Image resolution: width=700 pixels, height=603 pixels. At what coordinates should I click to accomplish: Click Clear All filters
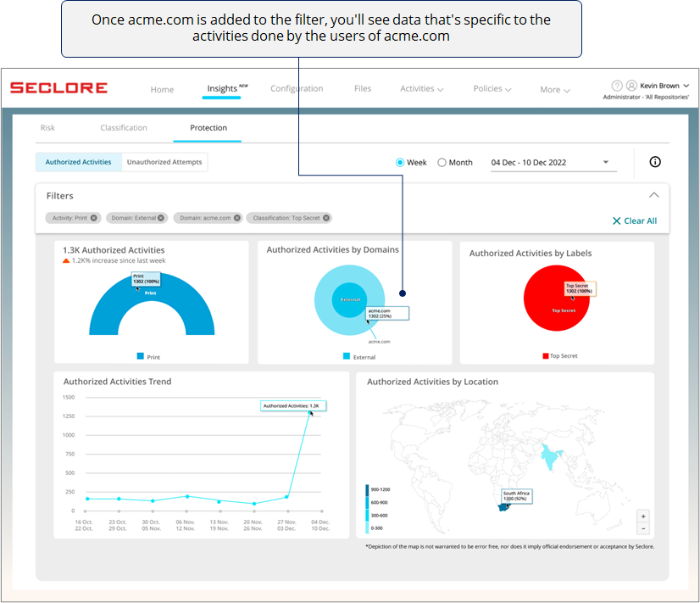[635, 221]
